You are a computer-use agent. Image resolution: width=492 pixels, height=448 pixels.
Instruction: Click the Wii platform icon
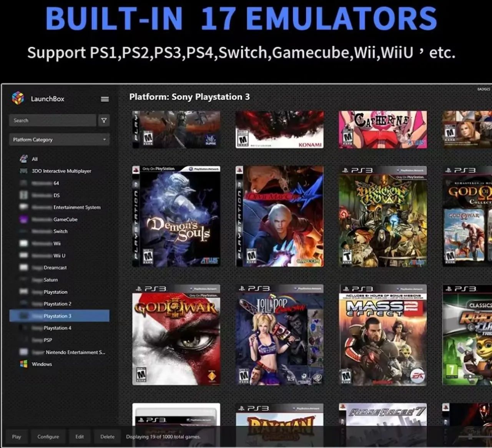click(24, 243)
